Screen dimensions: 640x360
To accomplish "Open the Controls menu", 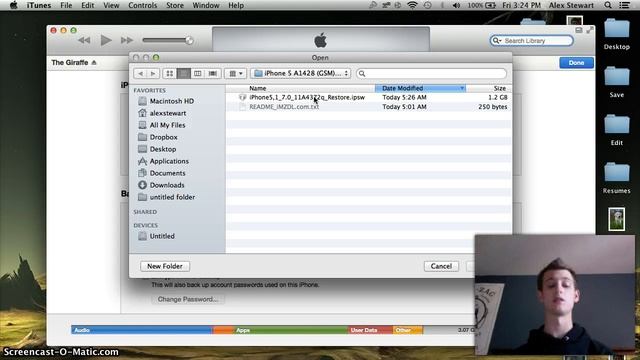I will click(x=142, y=5).
